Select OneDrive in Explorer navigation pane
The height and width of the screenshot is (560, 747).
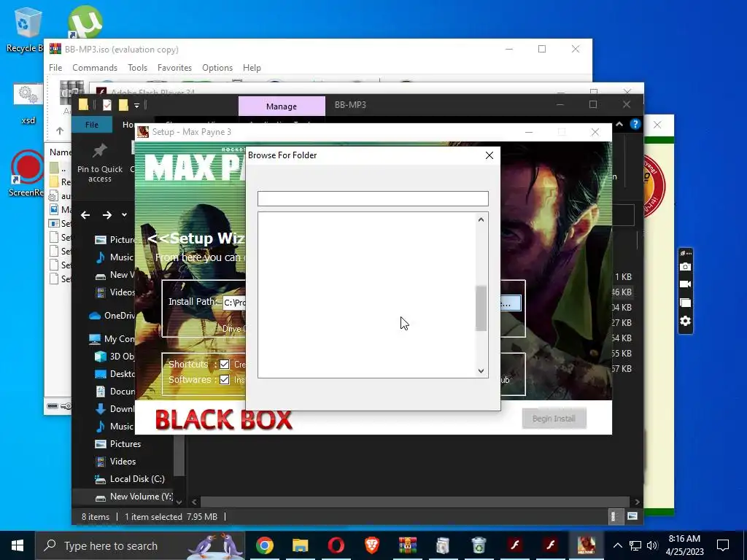112,316
